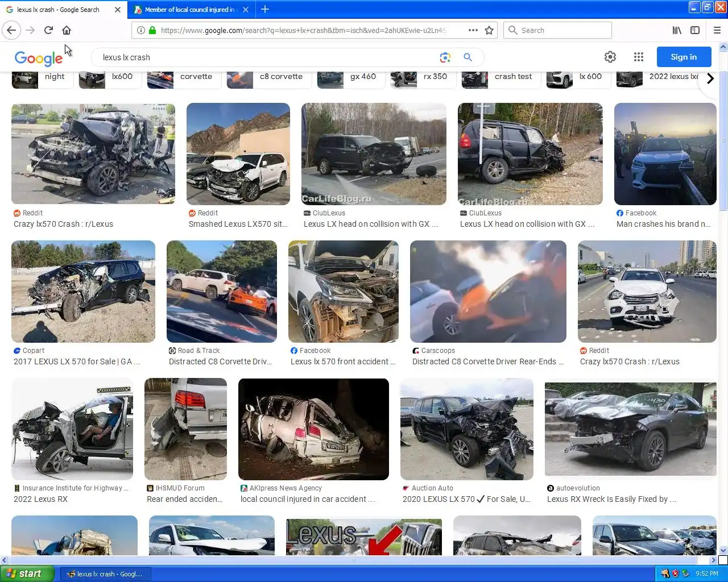Open Carscoops Corvette rear-ends image

click(x=488, y=291)
